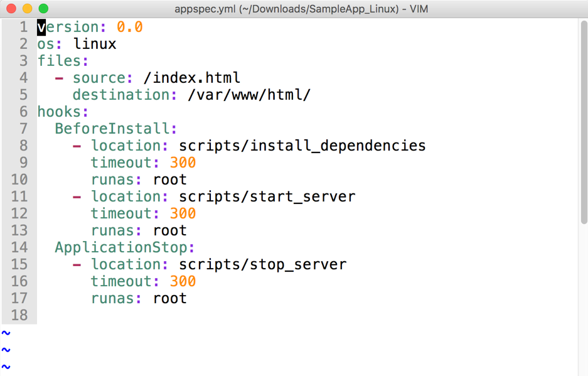The height and width of the screenshot is (376, 588).
Task: Click scripts/start_server location text
Action: pyautogui.click(x=267, y=196)
